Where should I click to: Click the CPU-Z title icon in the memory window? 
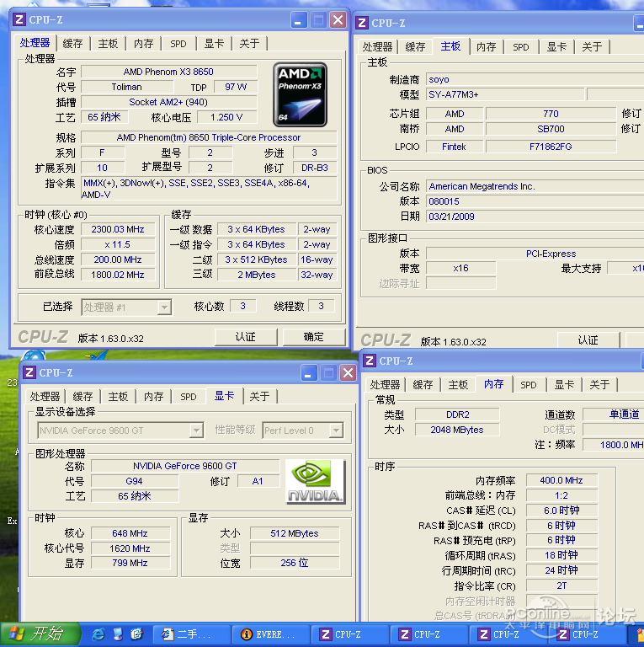tap(370, 361)
